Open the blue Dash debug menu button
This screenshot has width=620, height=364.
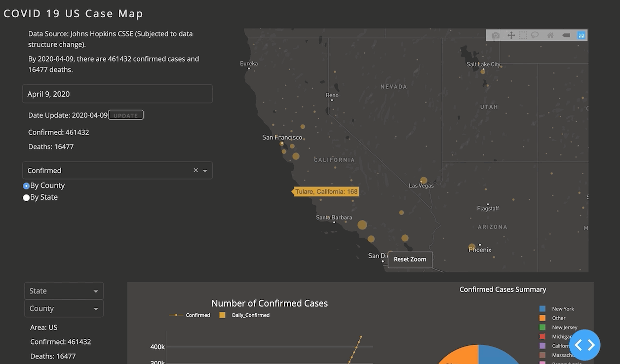585,345
